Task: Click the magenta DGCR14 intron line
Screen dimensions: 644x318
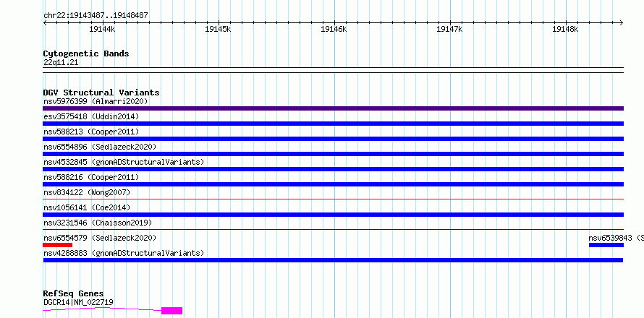Action: click(x=102, y=309)
